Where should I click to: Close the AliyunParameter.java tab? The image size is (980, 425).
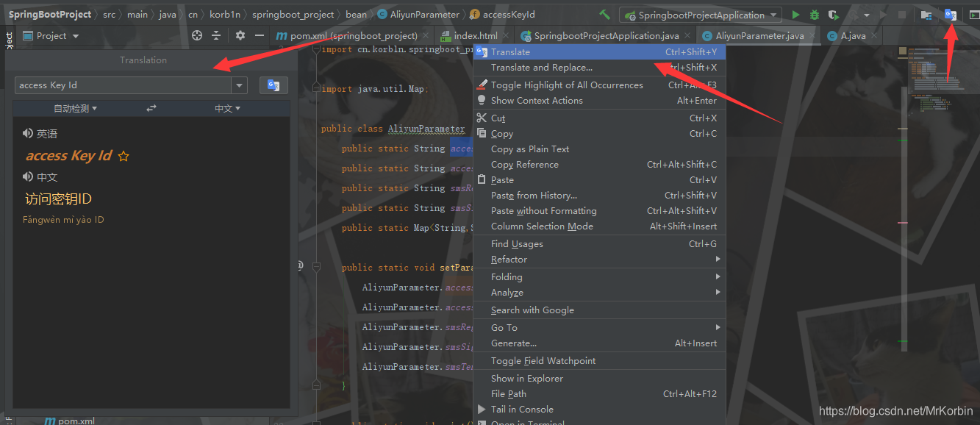pos(813,35)
